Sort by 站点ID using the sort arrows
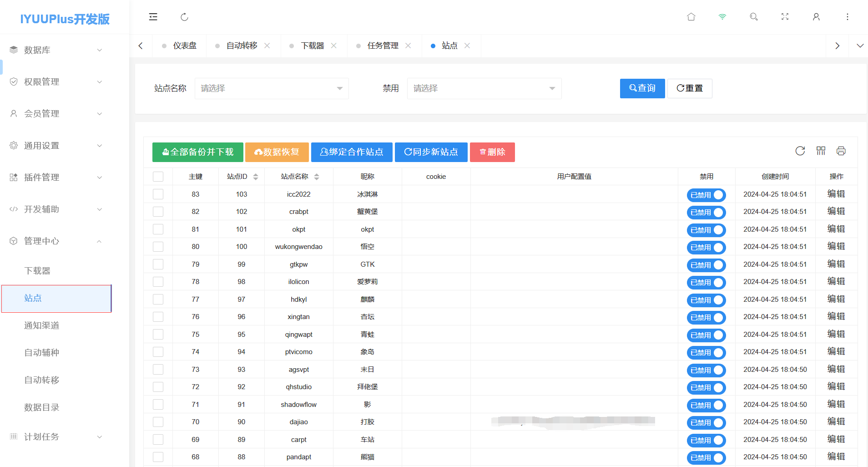Screen dimensions: 868x467 pyautogui.click(x=256, y=177)
